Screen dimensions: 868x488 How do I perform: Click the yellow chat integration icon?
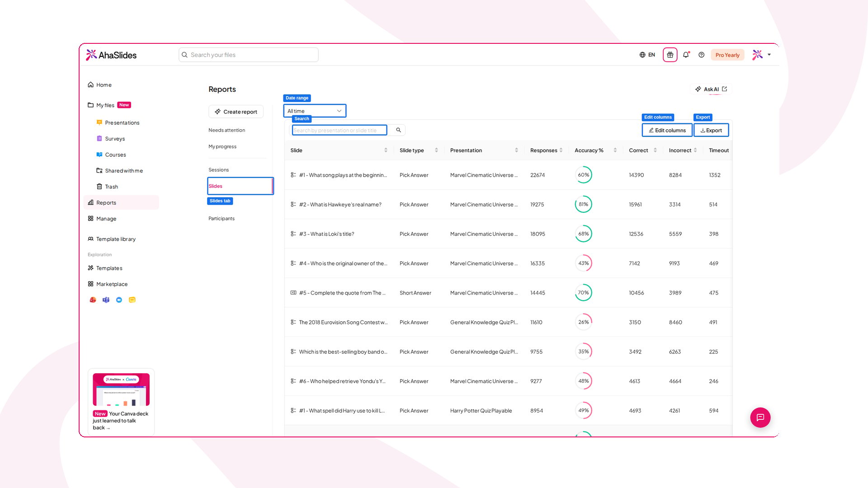pyautogui.click(x=132, y=300)
